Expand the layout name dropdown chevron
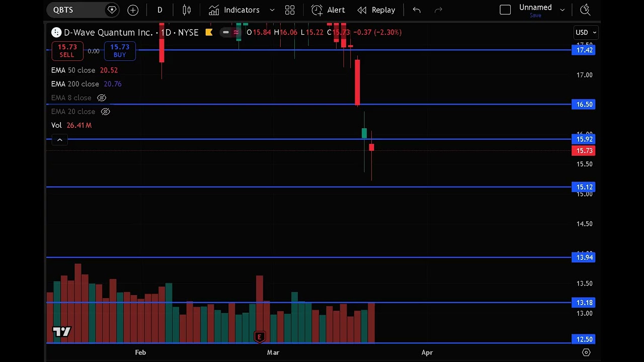Screen dimensions: 644x362 click(562, 10)
